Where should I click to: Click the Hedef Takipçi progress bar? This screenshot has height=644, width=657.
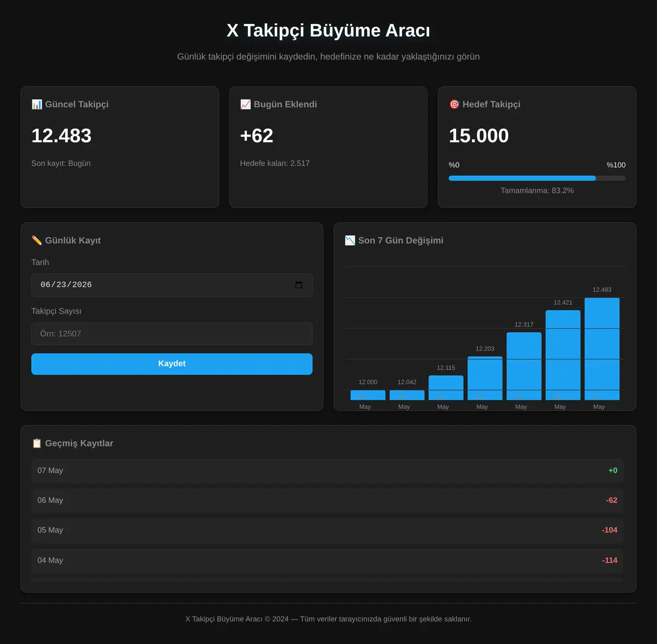[x=537, y=178]
